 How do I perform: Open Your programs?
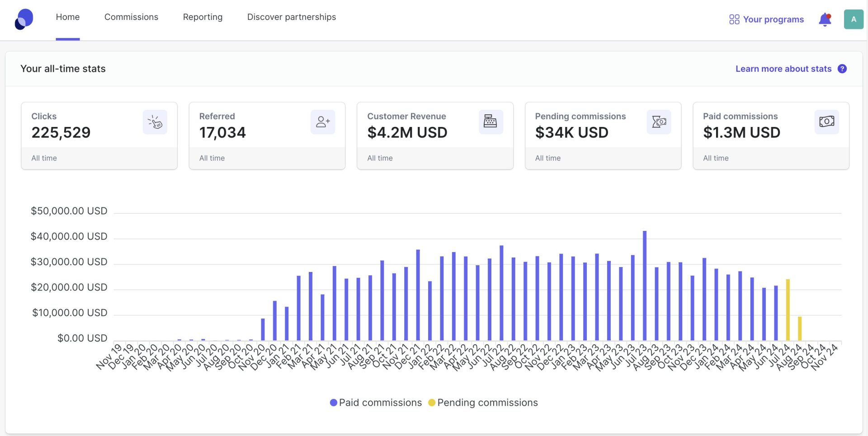[774, 19]
